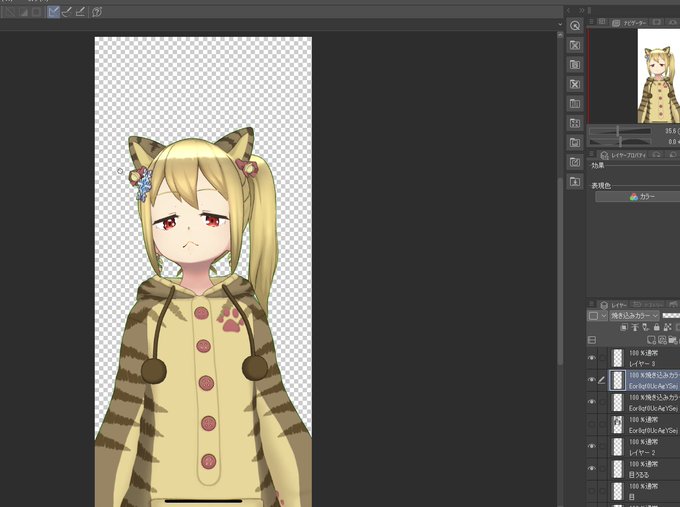
Task: Click the Navigator preview thumbnail
Action: pyautogui.click(x=659, y=76)
